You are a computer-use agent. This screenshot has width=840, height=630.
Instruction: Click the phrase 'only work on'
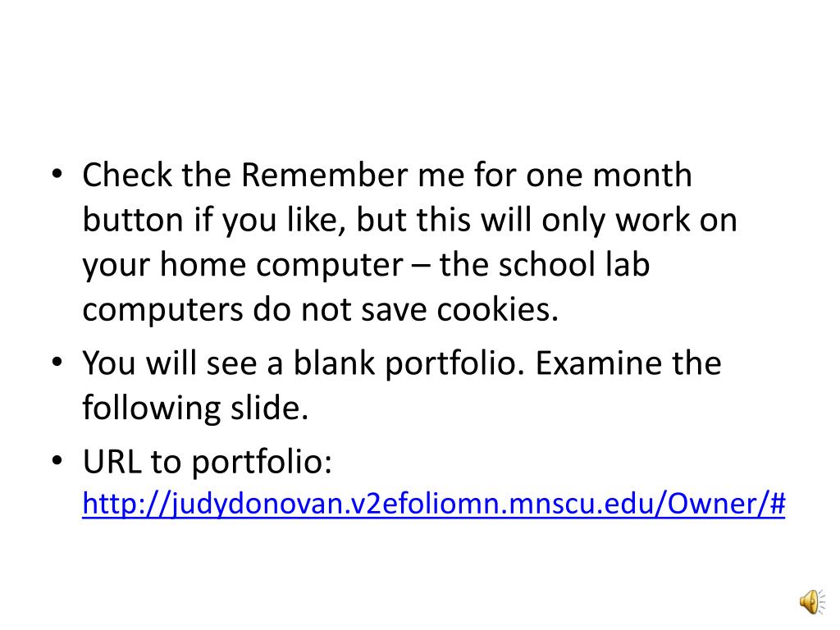click(x=639, y=221)
